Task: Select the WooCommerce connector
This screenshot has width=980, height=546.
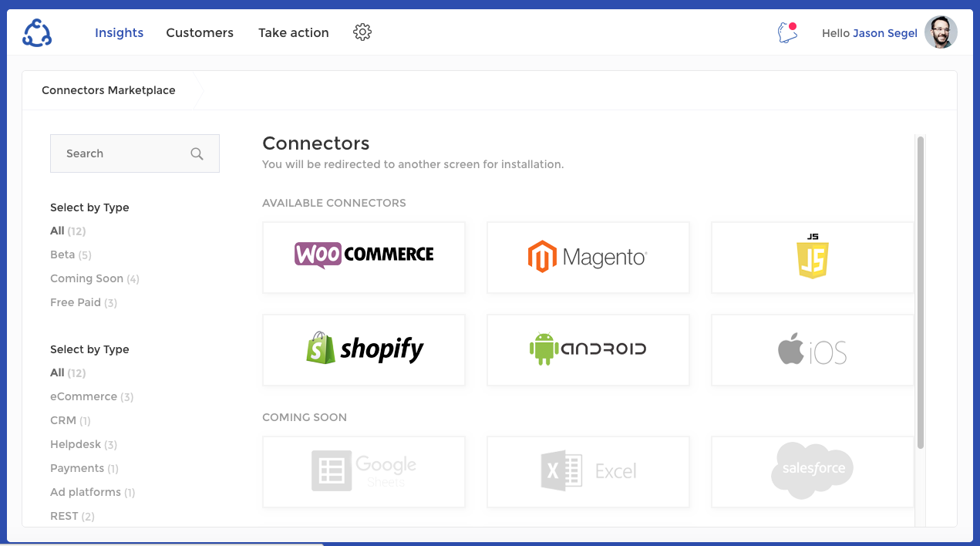Action: click(364, 258)
